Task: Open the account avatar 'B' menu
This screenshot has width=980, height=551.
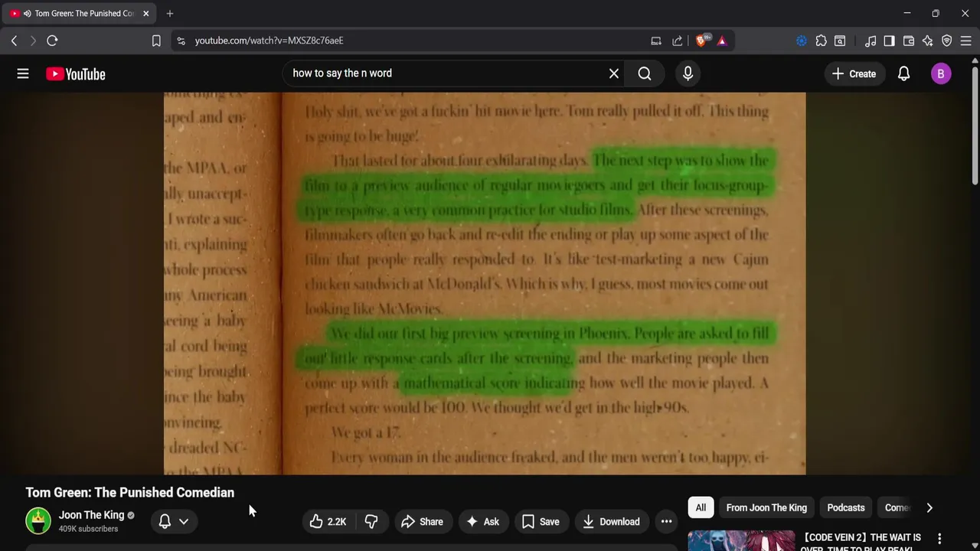Action: pyautogui.click(x=941, y=73)
